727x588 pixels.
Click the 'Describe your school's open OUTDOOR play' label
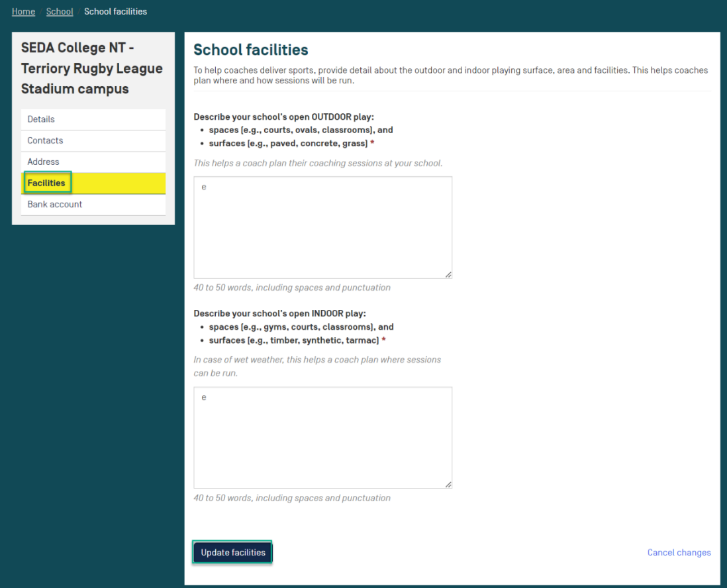pyautogui.click(x=284, y=117)
